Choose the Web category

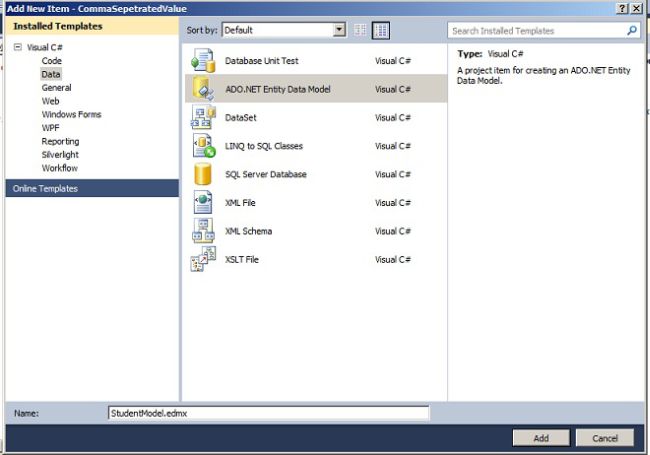pos(50,101)
